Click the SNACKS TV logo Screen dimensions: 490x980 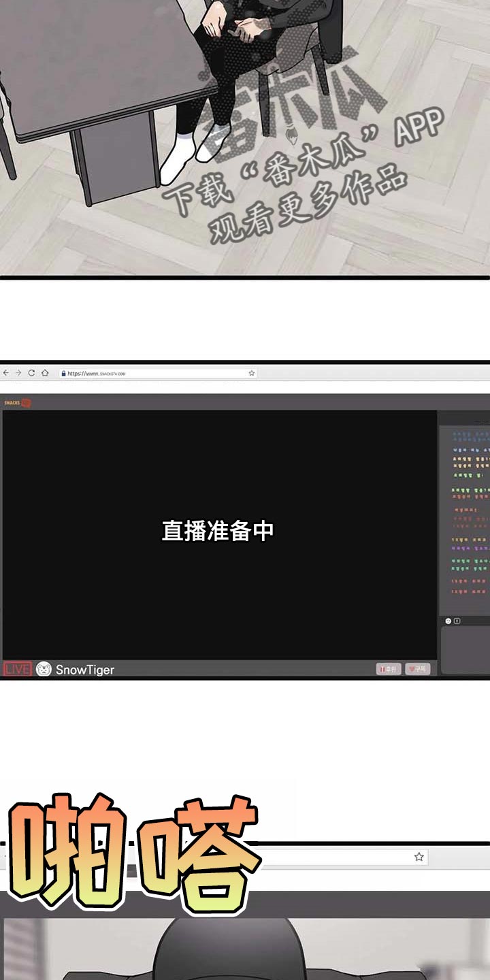[18, 403]
